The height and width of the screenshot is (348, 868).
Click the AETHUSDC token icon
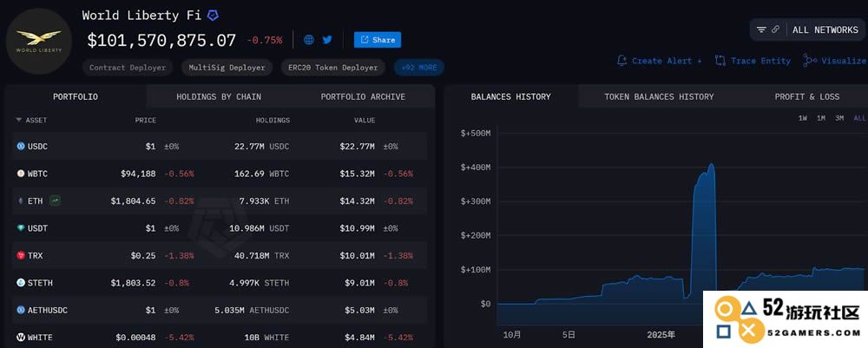pos(21,310)
